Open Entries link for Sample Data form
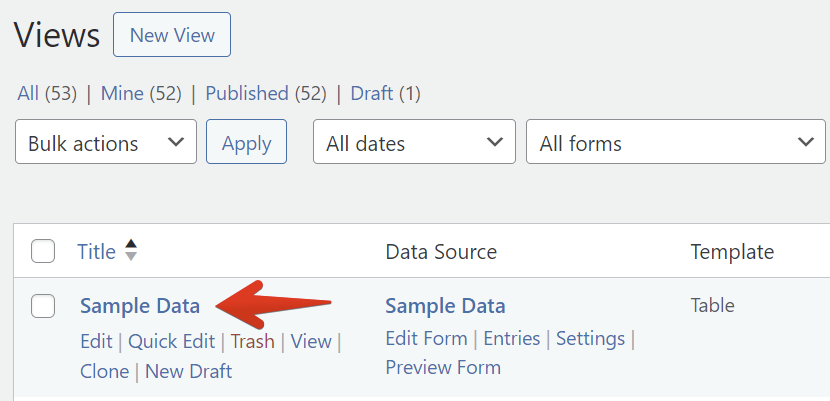 coord(512,339)
